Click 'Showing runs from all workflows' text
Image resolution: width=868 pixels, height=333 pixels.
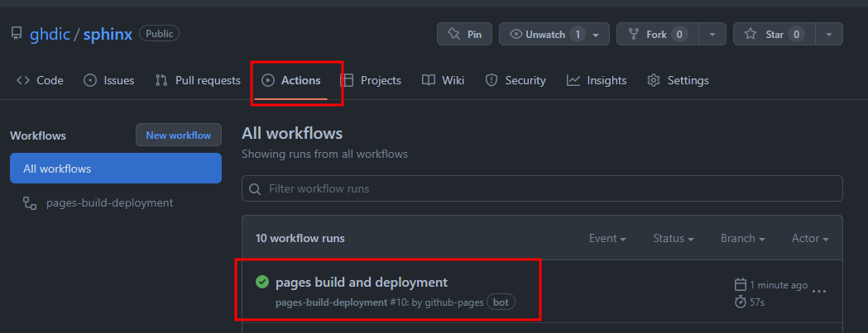(324, 155)
